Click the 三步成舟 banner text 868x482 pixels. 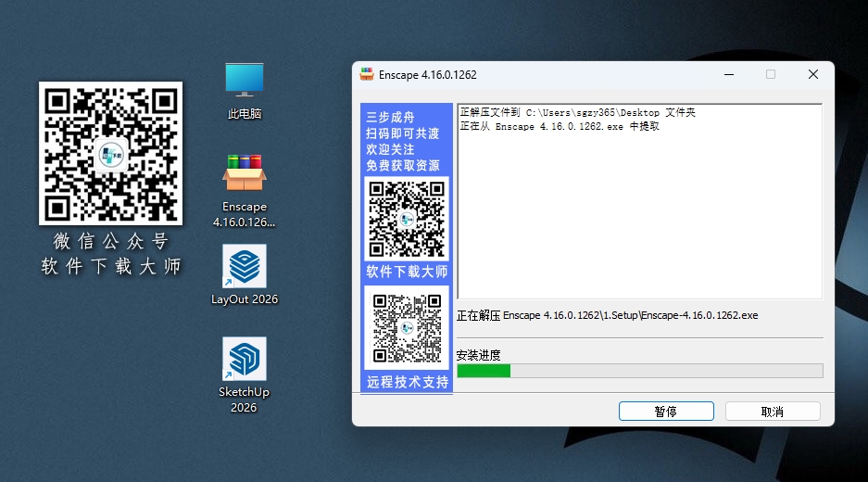[x=390, y=118]
